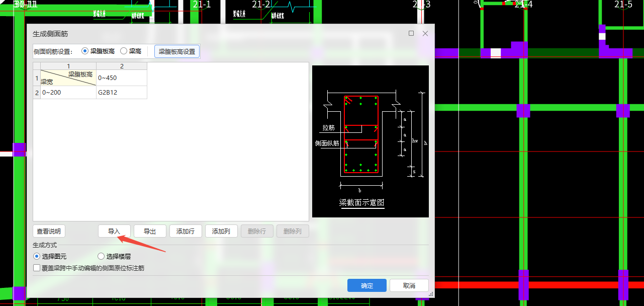Enable 覆盖梁跨中手动编辑的侧面原位标注筋 checkbox
This screenshot has height=306, width=644.
pos(37,268)
